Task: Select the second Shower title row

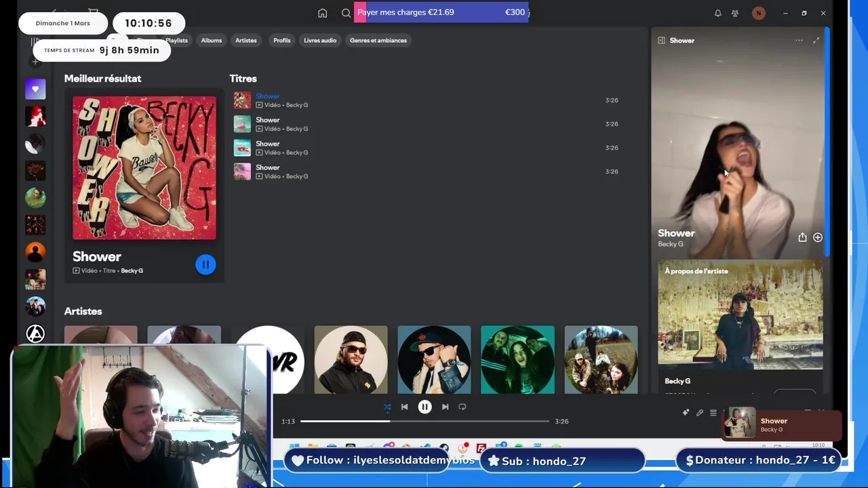Action: coord(426,124)
